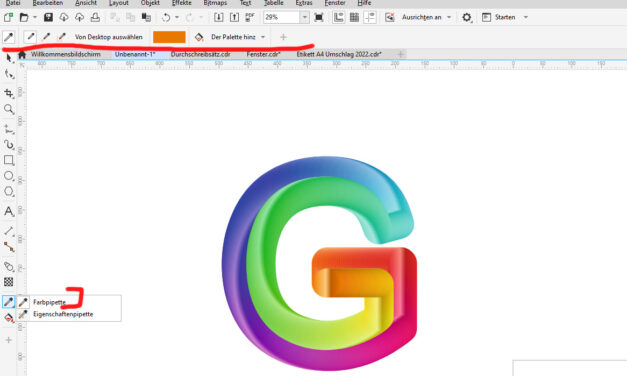The image size is (627, 376).
Task: Expand the zoom level dropdown
Action: (305, 17)
